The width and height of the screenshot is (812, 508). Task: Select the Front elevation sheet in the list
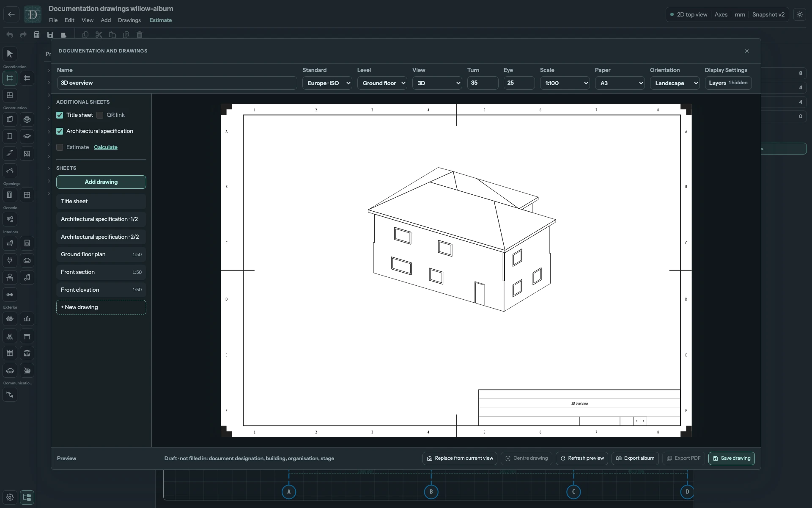[x=101, y=290]
